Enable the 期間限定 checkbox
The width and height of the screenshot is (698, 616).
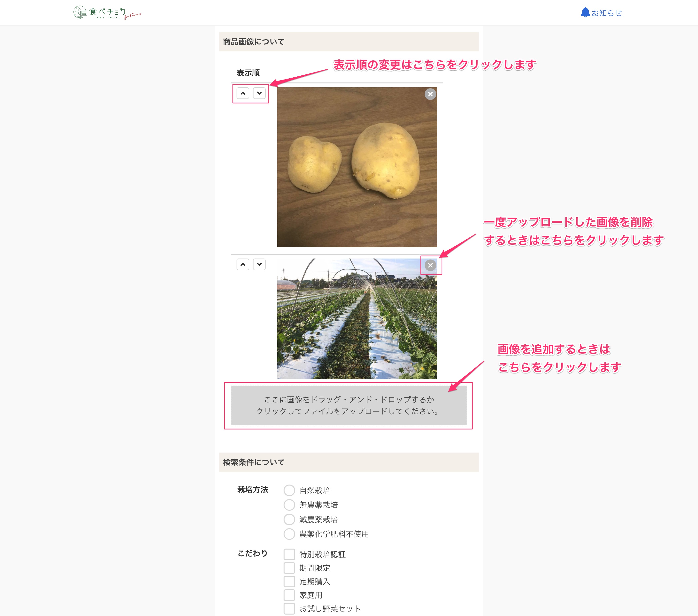tap(289, 568)
